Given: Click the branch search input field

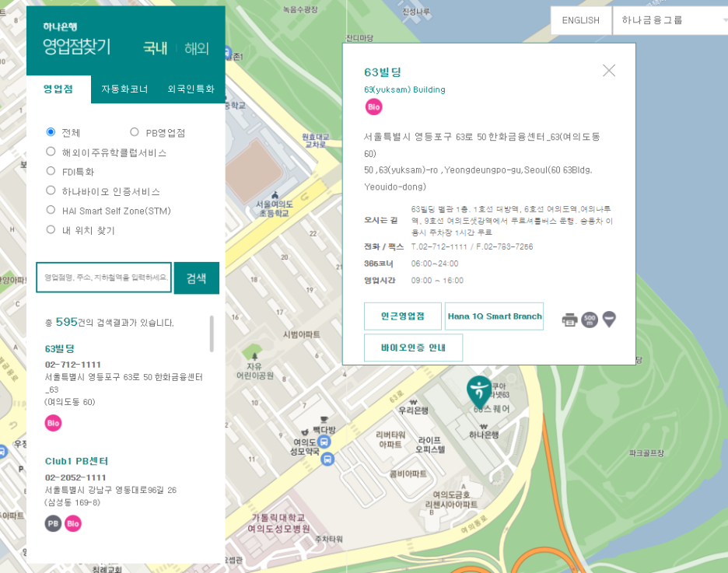Looking at the screenshot, I should pyautogui.click(x=104, y=278).
